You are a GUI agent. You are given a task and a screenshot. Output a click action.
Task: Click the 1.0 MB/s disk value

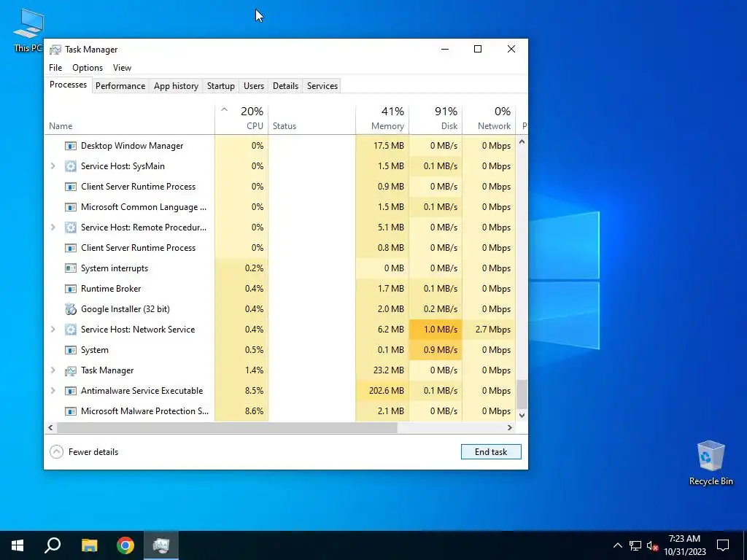(x=440, y=330)
